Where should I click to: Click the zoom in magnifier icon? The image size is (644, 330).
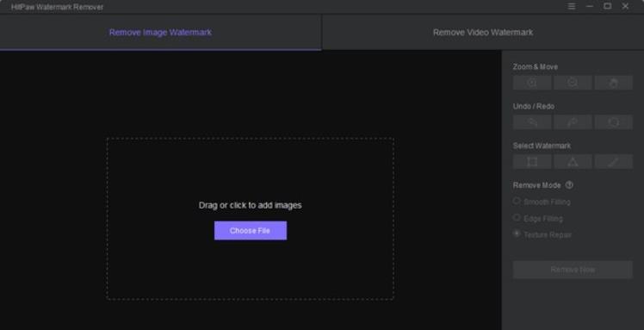532,83
